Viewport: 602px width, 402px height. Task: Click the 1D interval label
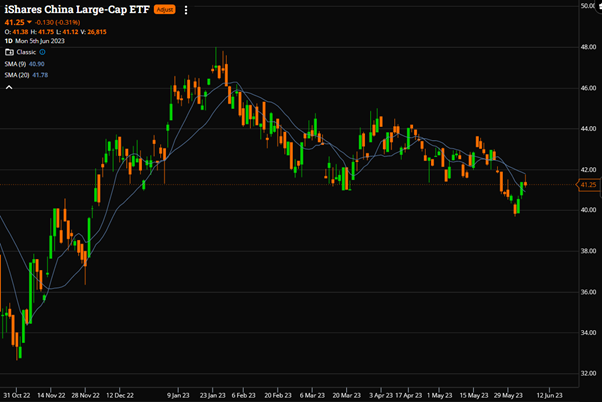[8, 41]
